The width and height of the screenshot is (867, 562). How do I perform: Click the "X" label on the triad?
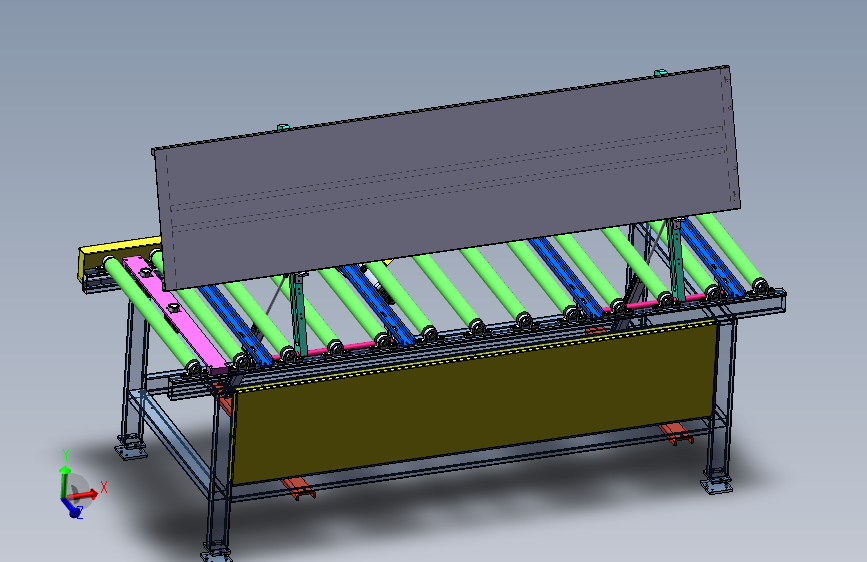coord(103,487)
